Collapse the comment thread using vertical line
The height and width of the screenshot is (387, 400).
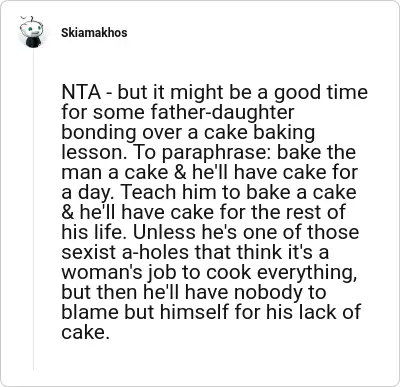pos(33,209)
